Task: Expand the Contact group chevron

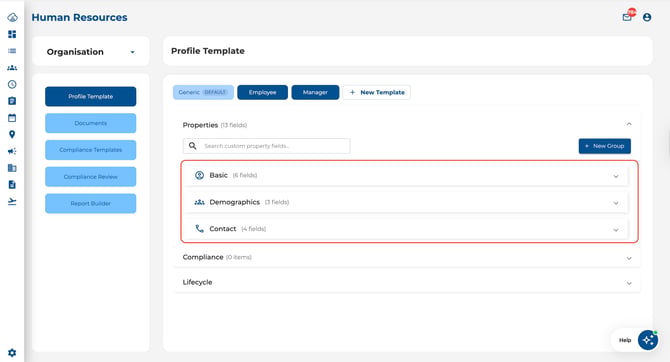Action: (616, 230)
